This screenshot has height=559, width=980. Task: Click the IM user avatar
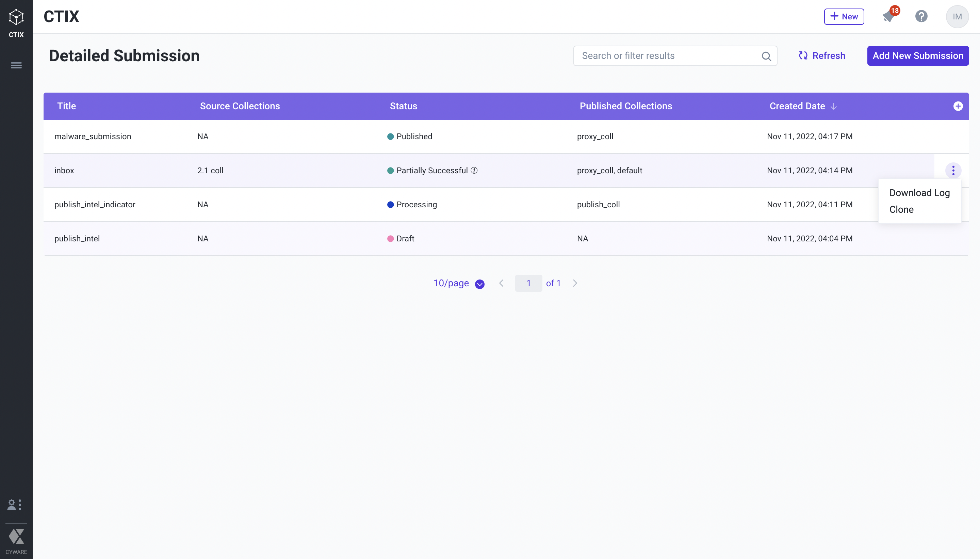957,16
